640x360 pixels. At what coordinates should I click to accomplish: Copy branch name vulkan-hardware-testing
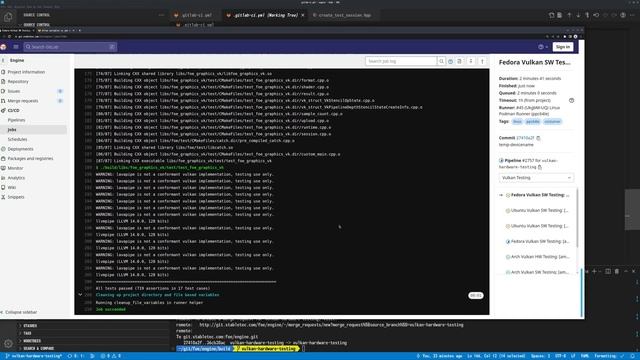pyautogui.click(x=540, y=167)
